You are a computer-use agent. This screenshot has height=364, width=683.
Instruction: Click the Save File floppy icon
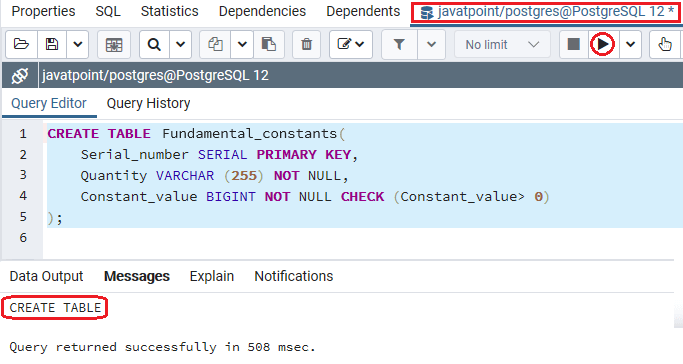(52, 44)
